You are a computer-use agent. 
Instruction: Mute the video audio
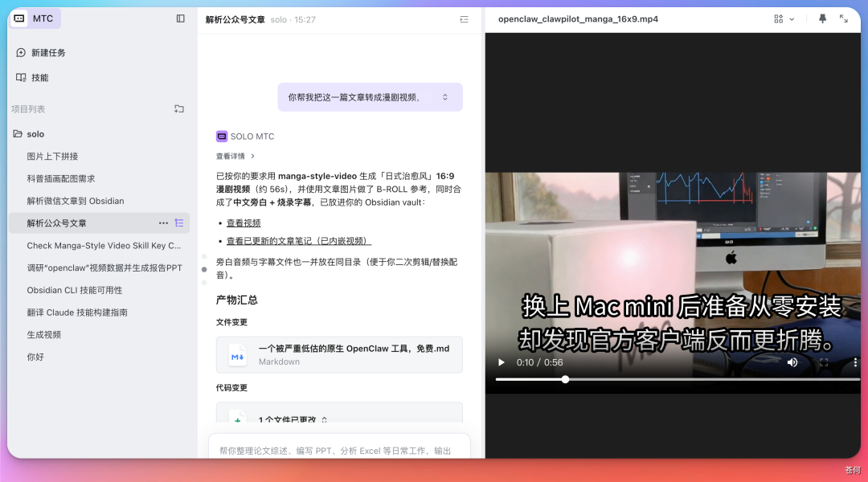792,362
